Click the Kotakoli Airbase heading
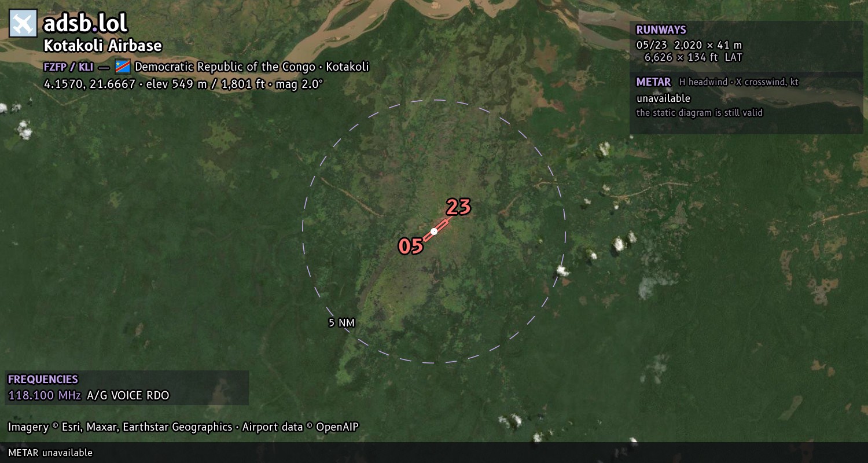Viewport: 868px width, 463px height. [x=103, y=46]
